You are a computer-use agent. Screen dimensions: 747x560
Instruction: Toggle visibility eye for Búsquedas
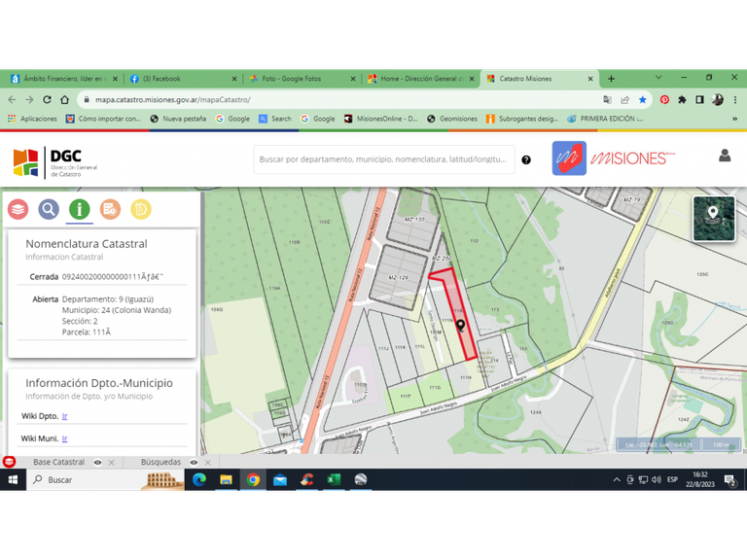[194, 463]
